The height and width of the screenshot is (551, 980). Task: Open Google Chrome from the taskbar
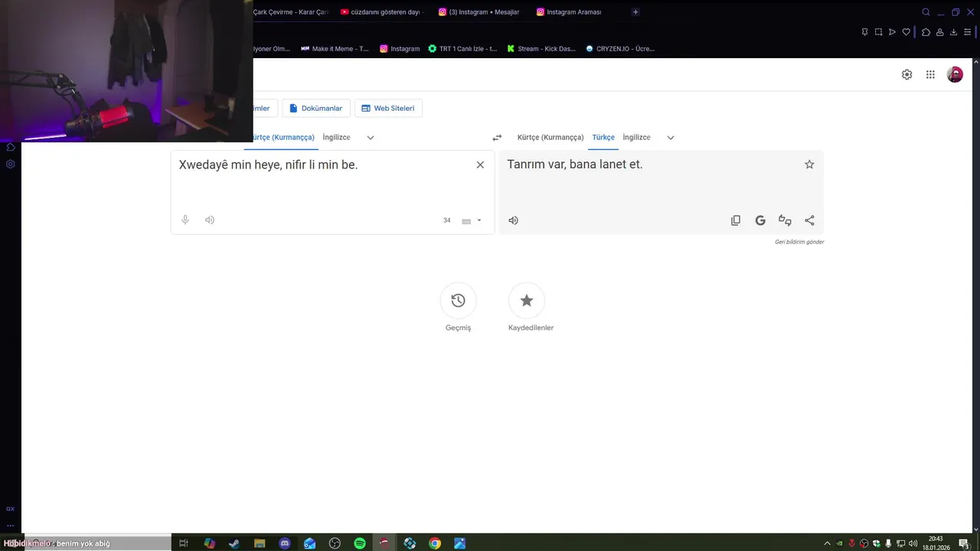[x=435, y=543]
